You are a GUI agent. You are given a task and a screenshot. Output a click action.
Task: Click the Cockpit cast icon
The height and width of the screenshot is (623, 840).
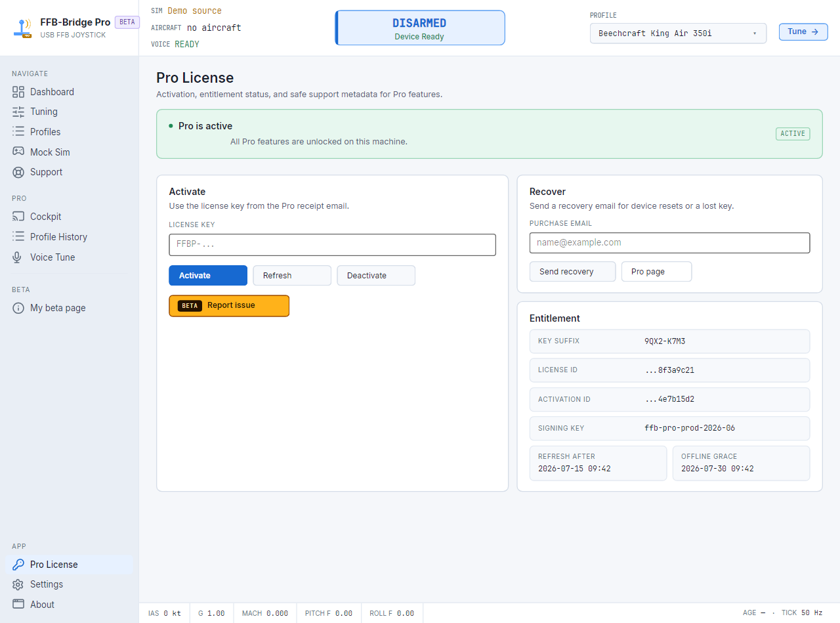(18, 217)
